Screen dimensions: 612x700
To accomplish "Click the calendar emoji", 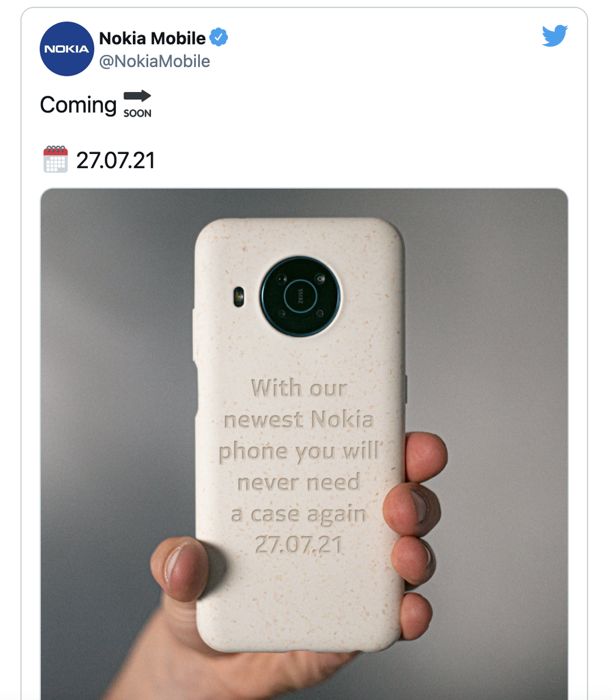I will point(55,159).
